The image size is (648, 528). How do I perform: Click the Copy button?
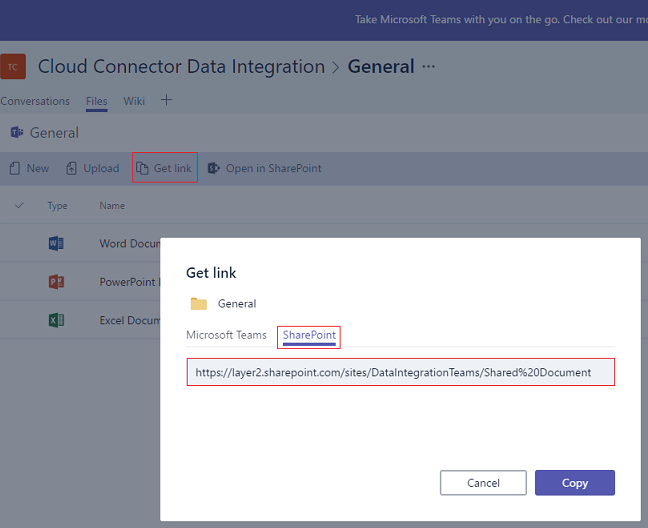click(x=574, y=483)
